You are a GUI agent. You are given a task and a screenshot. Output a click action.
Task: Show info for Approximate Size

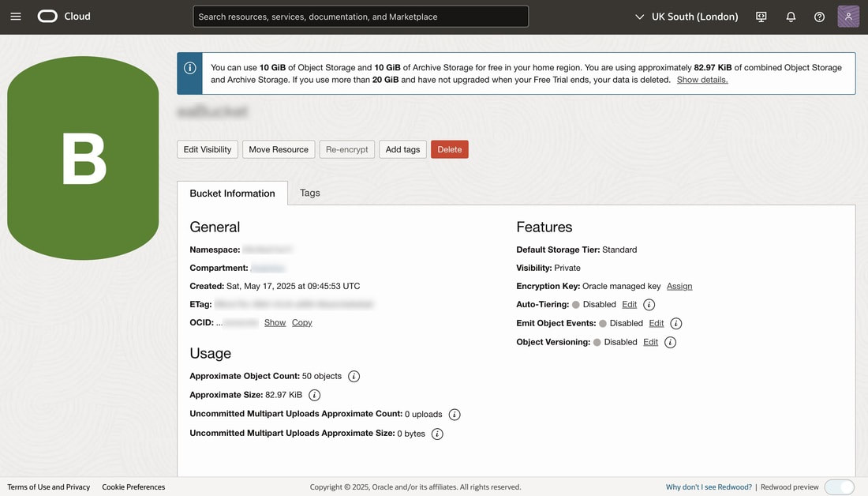pos(314,395)
